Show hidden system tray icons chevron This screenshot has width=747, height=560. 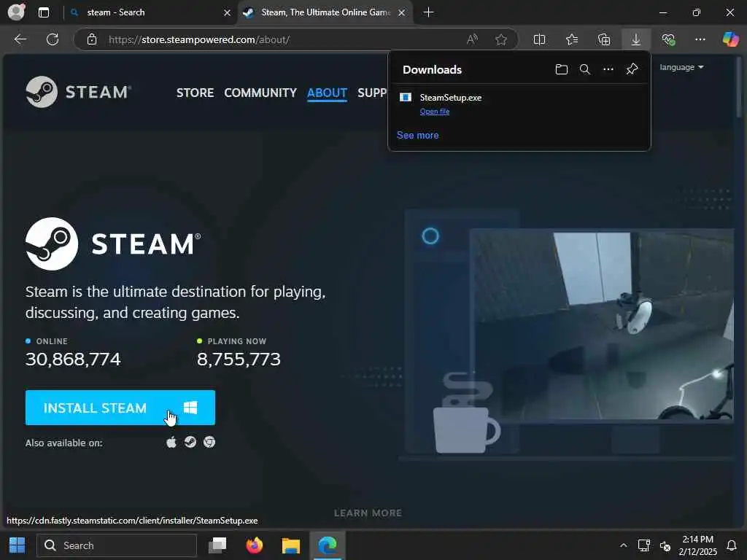(623, 545)
